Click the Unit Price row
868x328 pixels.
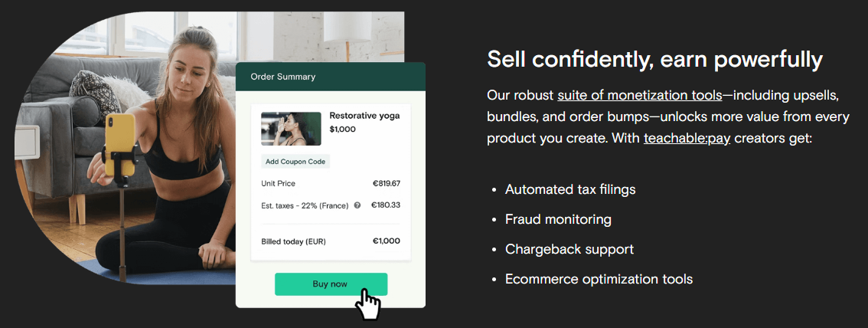coord(331,183)
